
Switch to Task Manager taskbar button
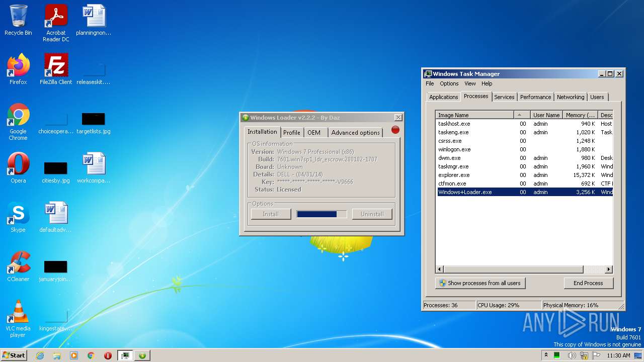point(125,355)
